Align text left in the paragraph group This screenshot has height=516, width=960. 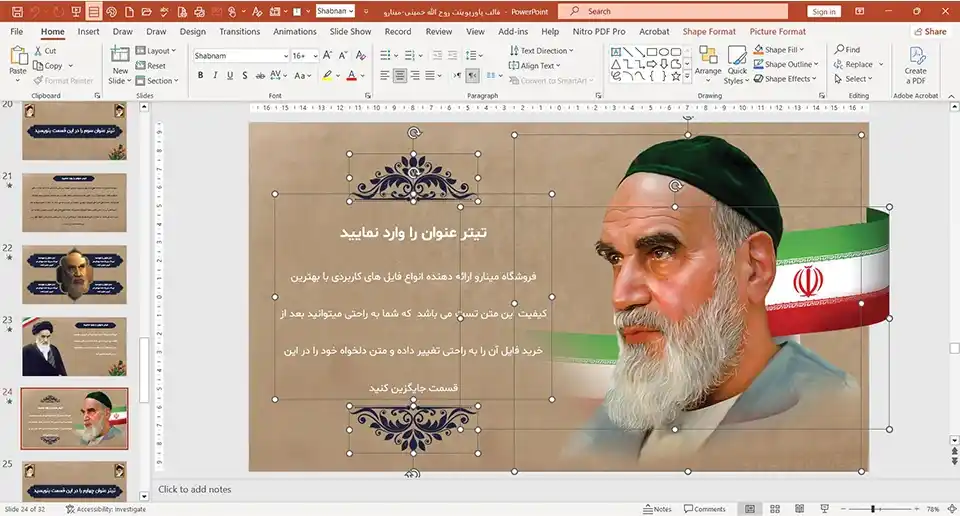tap(384, 75)
